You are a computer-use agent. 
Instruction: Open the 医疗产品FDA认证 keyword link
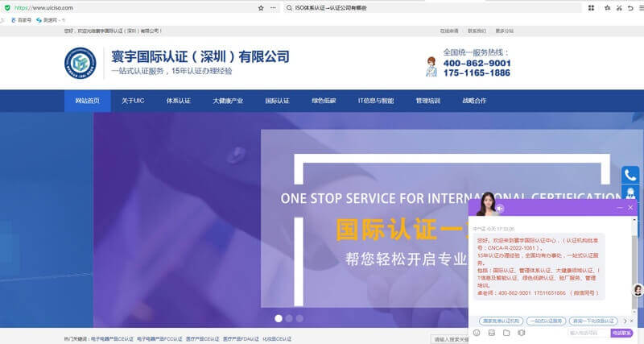click(x=241, y=339)
